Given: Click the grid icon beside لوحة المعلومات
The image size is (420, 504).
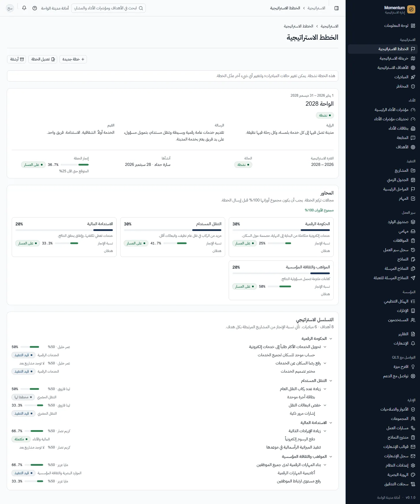Looking at the screenshot, I should click(x=413, y=26).
